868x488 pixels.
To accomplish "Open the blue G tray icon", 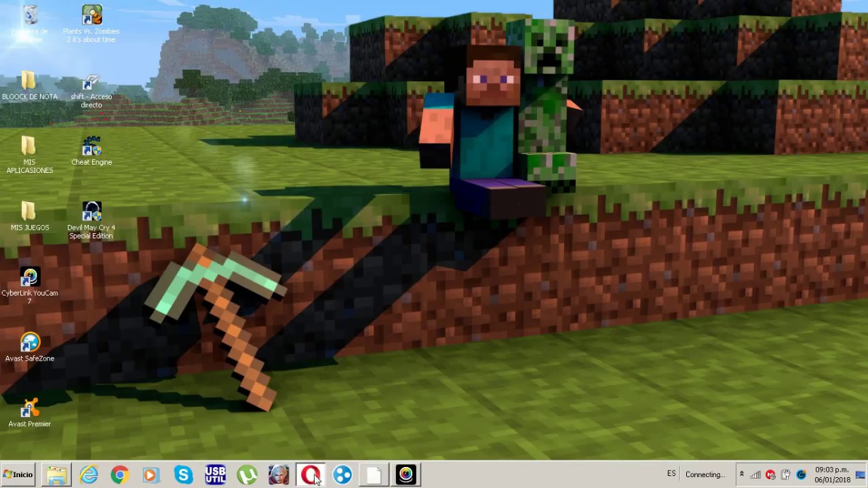I will pos(801,475).
